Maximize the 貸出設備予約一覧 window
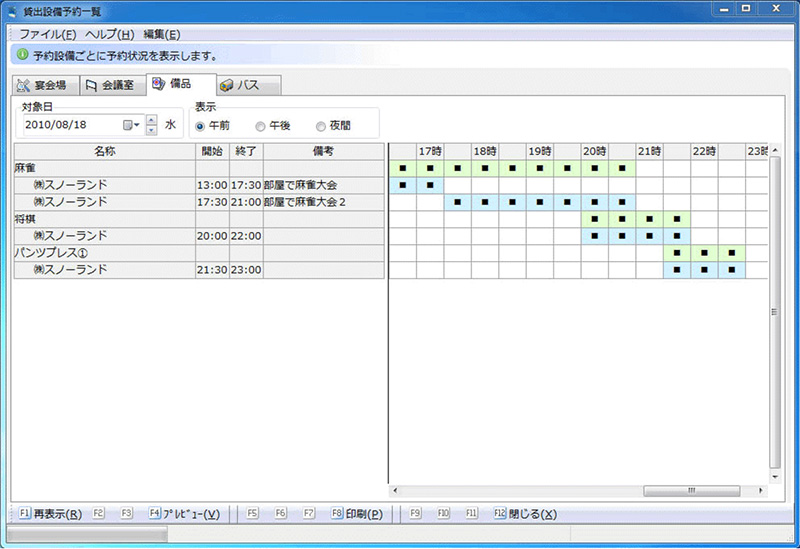This screenshot has height=549, width=800. tap(746, 9)
